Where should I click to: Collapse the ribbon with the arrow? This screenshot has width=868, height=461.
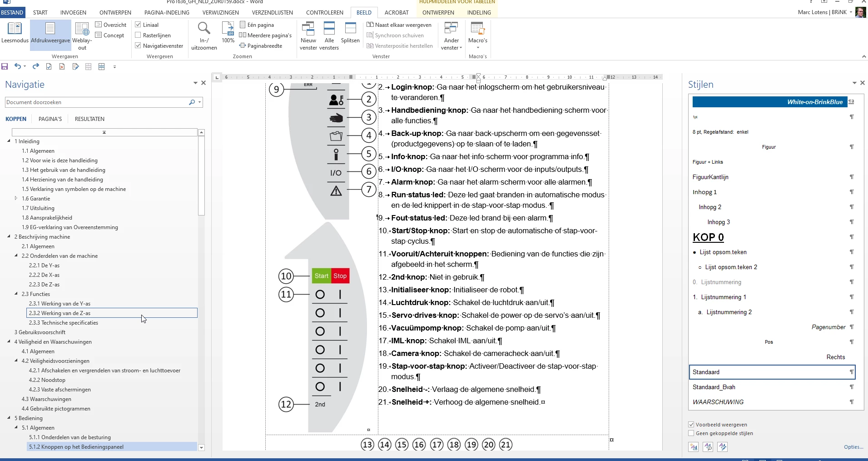[x=863, y=56]
